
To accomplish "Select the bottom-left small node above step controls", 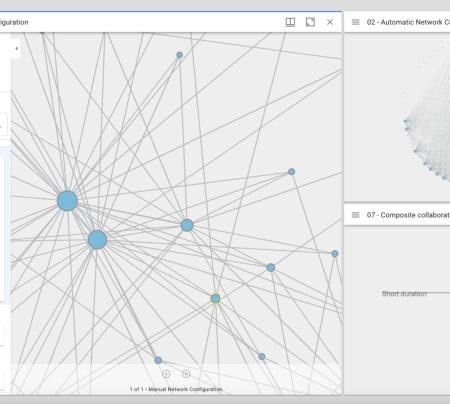I will point(158,360).
